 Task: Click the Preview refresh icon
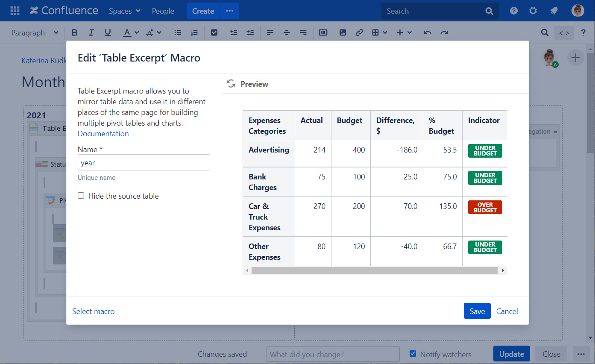coord(231,84)
